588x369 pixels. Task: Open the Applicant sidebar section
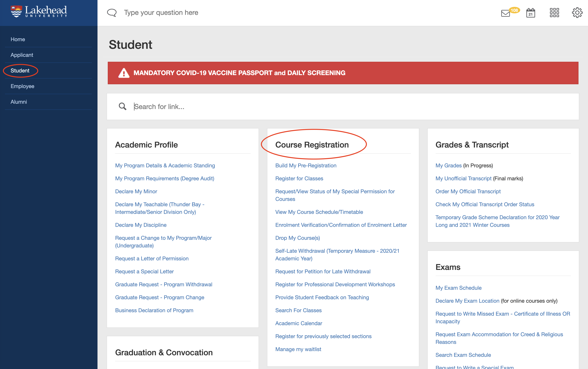point(22,55)
